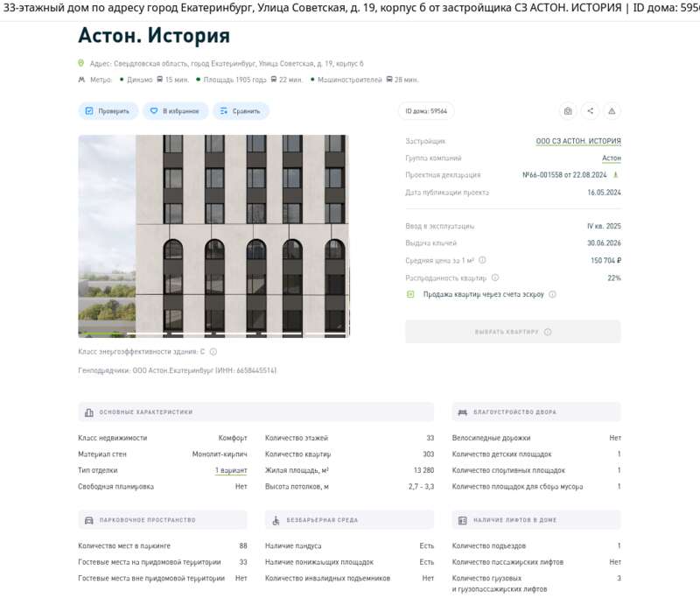Click the share icon in the header row
Screen dimensions: 700x605
click(x=591, y=111)
